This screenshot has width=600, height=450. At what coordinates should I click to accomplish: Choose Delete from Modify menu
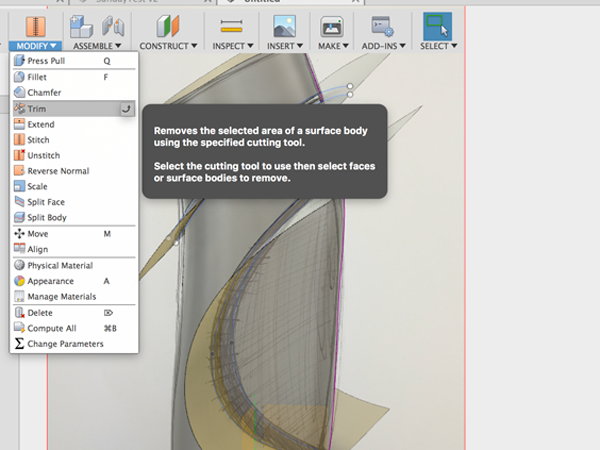[74, 313]
